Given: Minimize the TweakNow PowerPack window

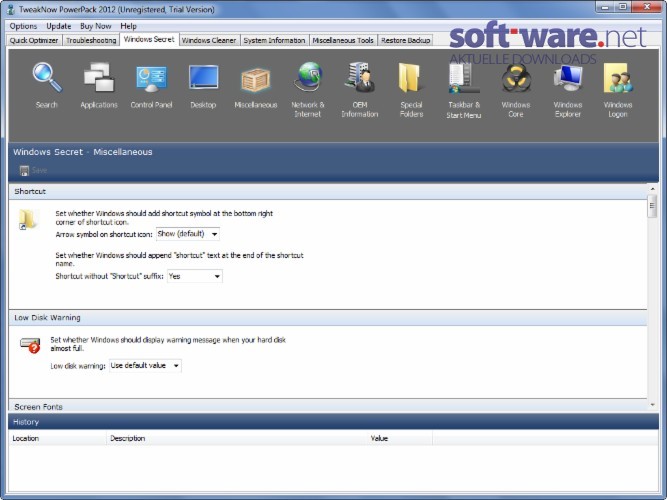Looking at the screenshot, I should (605, 7).
